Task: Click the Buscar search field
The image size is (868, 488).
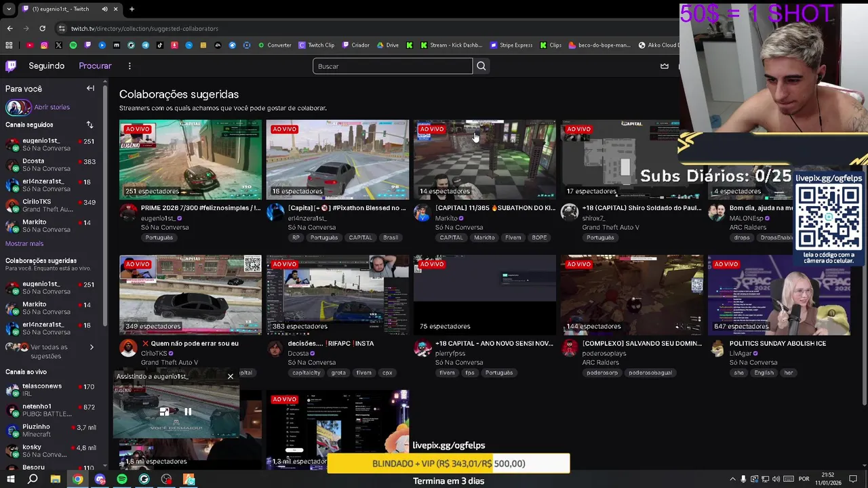Action: coord(393,66)
